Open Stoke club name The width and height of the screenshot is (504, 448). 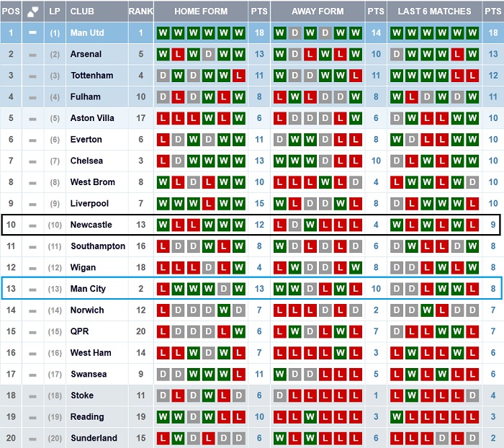tap(82, 395)
